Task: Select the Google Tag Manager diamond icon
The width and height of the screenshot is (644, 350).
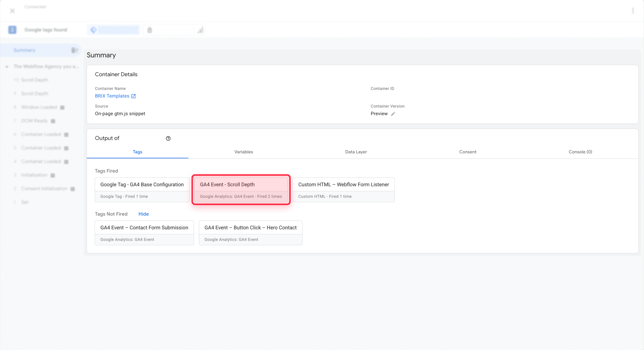Action: tap(93, 30)
